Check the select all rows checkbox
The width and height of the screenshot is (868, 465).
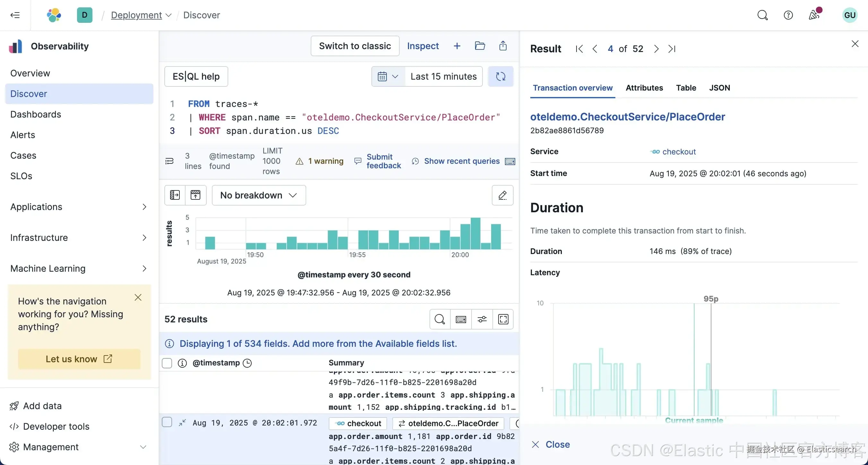(167, 363)
